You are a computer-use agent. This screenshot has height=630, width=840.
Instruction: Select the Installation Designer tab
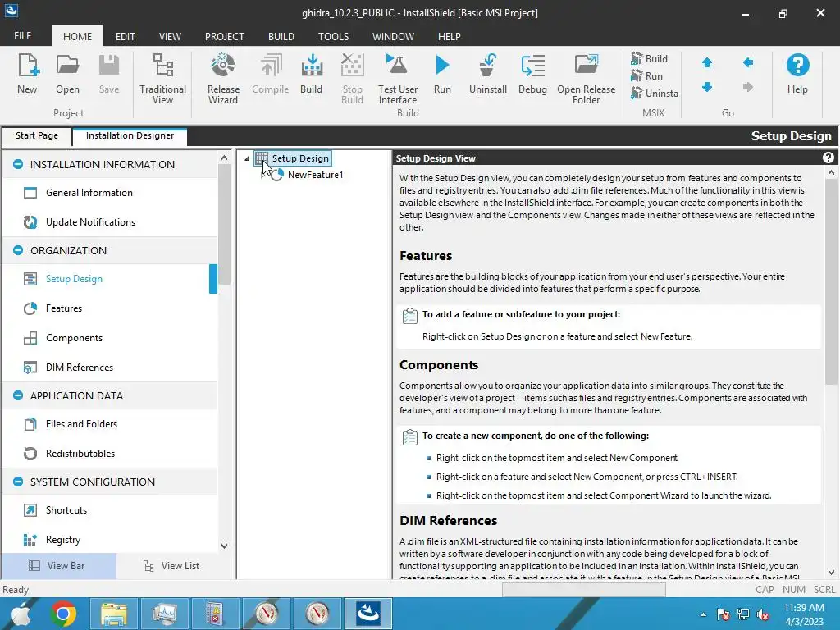[x=130, y=135]
